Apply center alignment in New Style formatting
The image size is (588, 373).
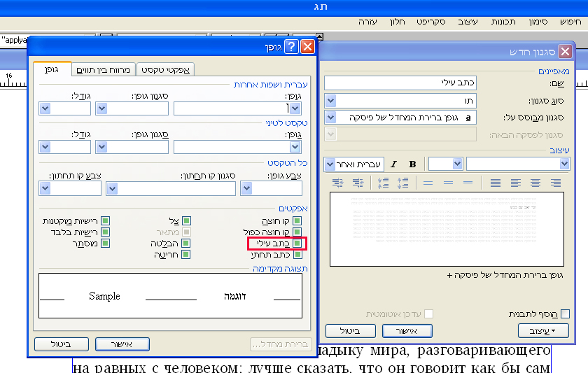tap(535, 183)
